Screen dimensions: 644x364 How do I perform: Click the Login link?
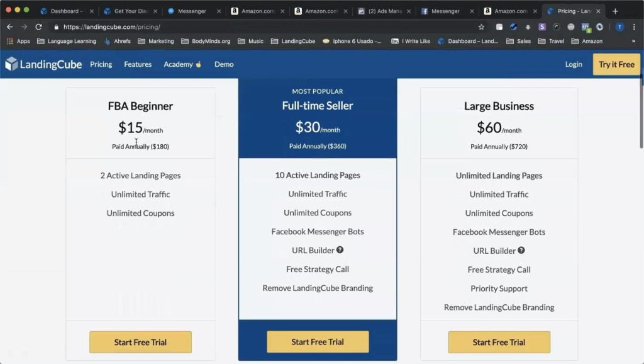(x=574, y=64)
